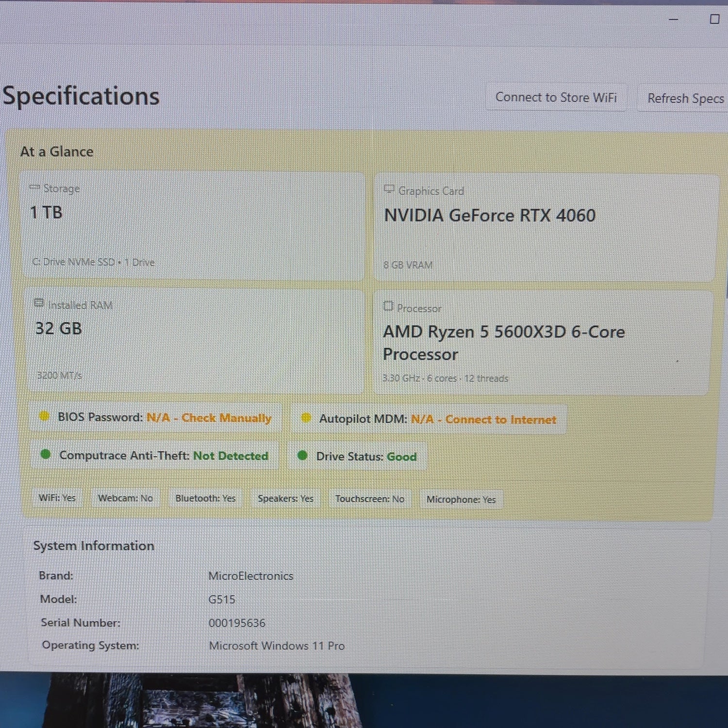Select the G515 model value

(222, 599)
